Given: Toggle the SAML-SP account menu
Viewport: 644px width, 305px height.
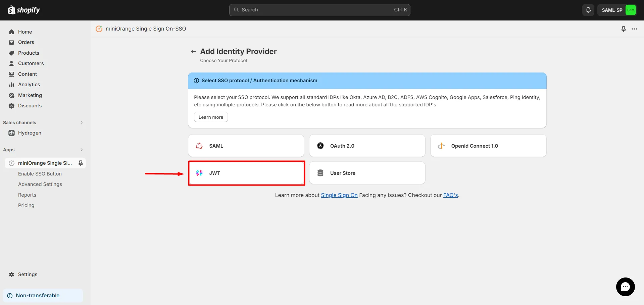Looking at the screenshot, I should tap(616, 10).
